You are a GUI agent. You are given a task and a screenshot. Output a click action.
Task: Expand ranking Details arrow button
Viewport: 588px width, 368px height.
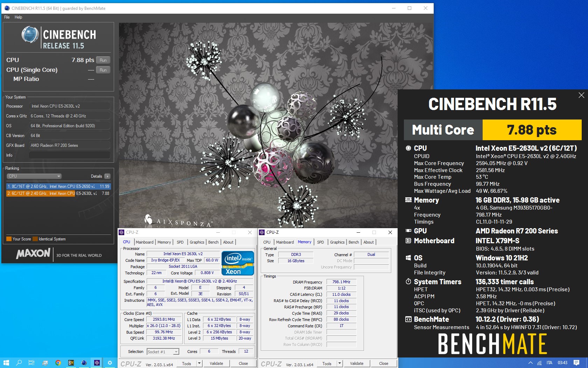click(x=107, y=176)
